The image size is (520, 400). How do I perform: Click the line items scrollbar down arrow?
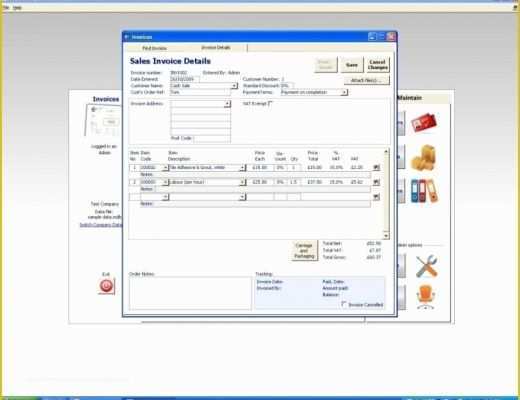coord(386,236)
